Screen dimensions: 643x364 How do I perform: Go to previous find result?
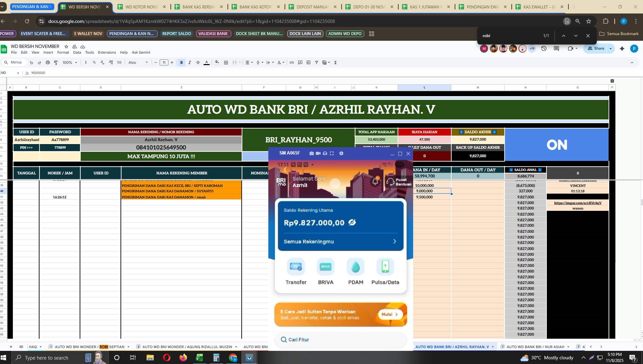(x=563, y=36)
